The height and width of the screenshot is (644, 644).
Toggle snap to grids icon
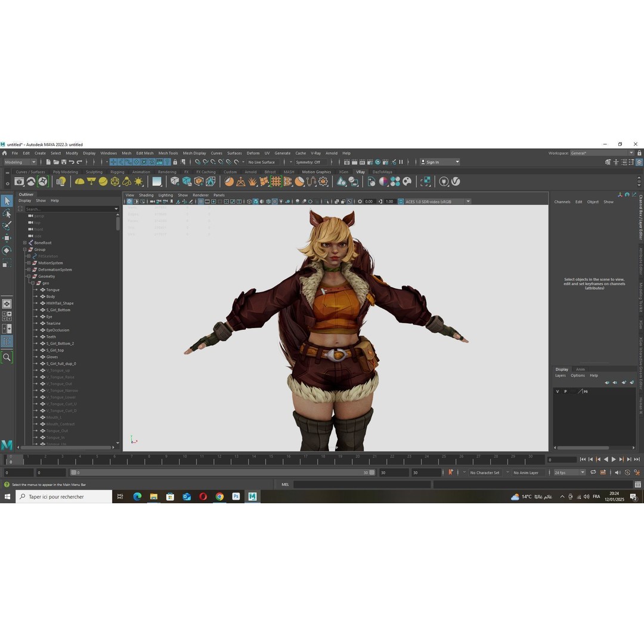(198, 162)
